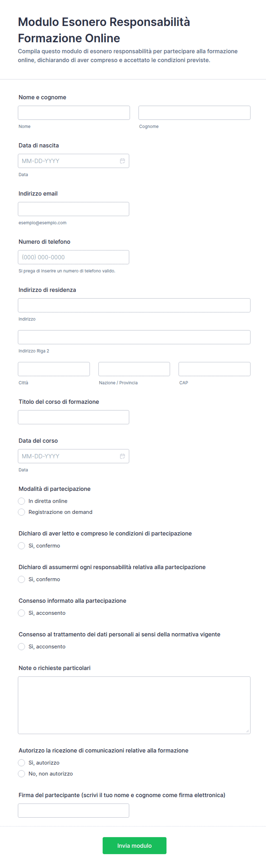Submit form with Invia modulo button
266x868 pixels.
pos(134,845)
